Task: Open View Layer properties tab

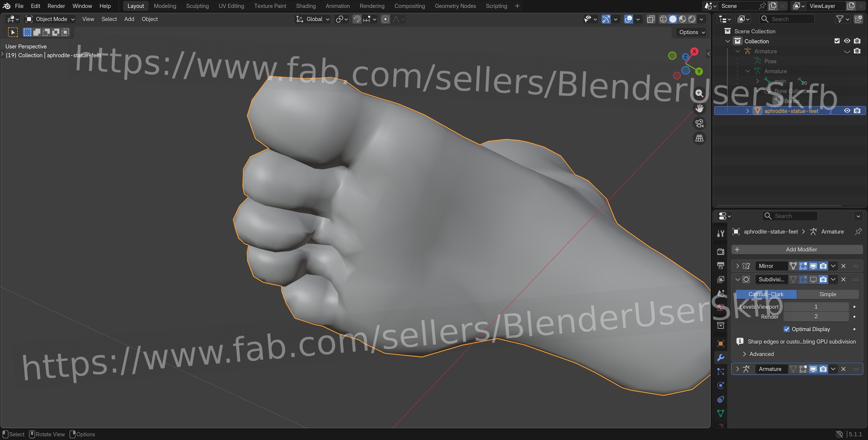Action: tap(720, 279)
